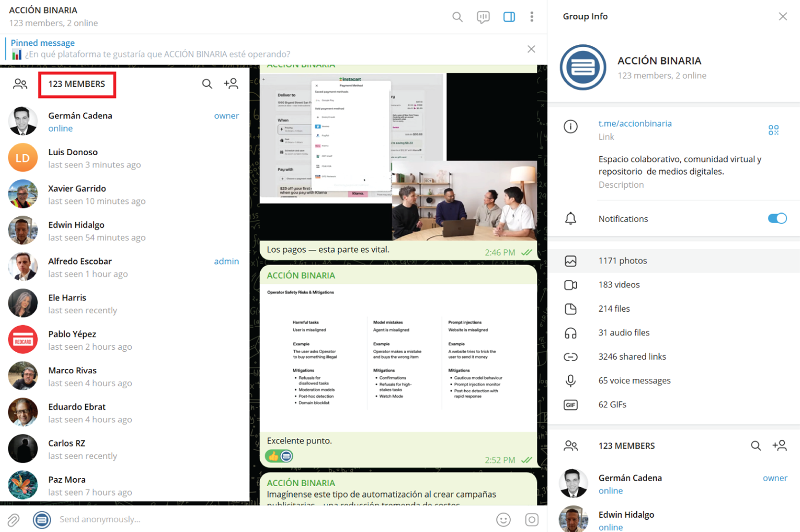Click the members icon in Group Info

[571, 446]
